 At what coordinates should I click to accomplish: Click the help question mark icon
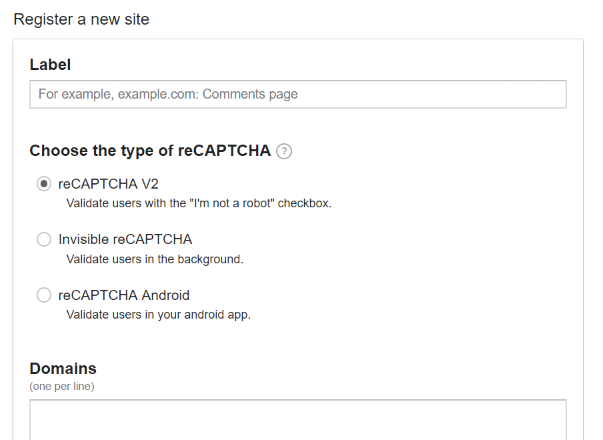click(x=284, y=152)
